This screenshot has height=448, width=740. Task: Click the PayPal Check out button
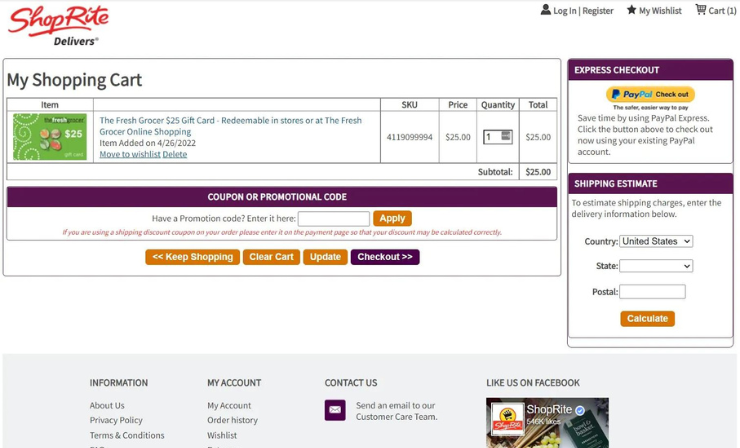(650, 95)
